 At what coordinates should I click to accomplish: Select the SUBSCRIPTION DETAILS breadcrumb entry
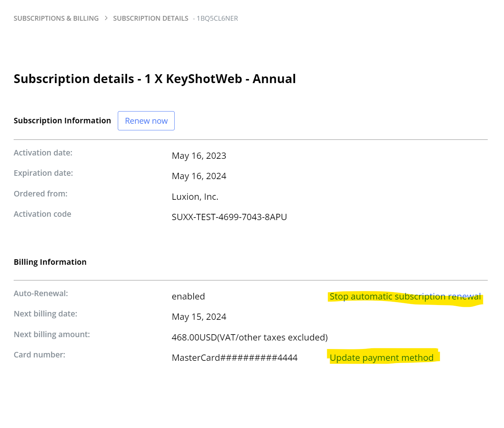(x=151, y=18)
